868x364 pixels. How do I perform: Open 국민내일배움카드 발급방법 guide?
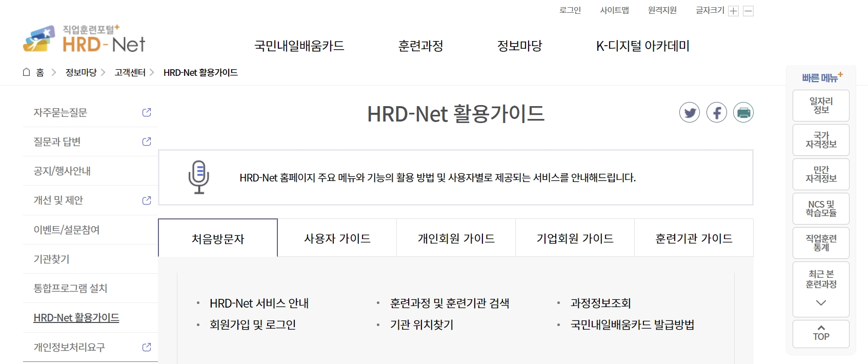click(x=632, y=325)
